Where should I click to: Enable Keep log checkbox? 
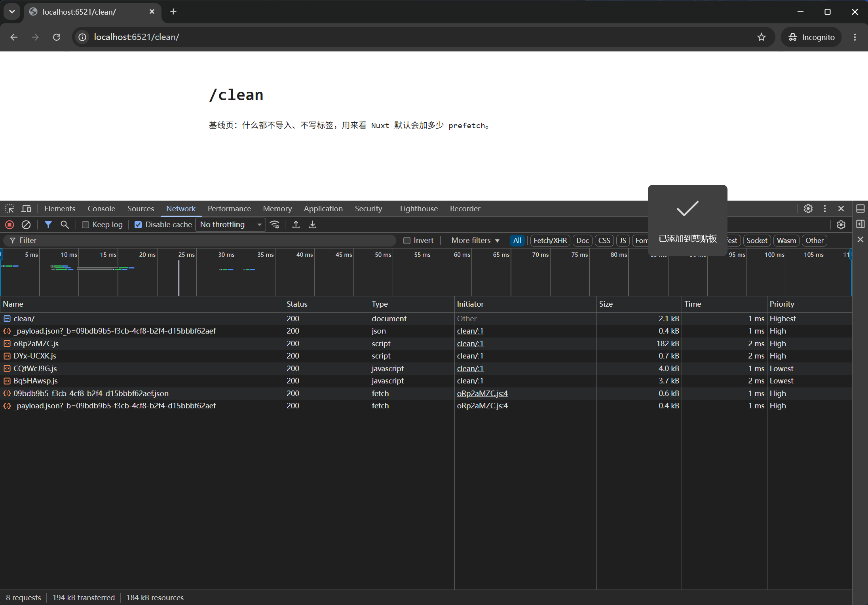pyautogui.click(x=85, y=225)
